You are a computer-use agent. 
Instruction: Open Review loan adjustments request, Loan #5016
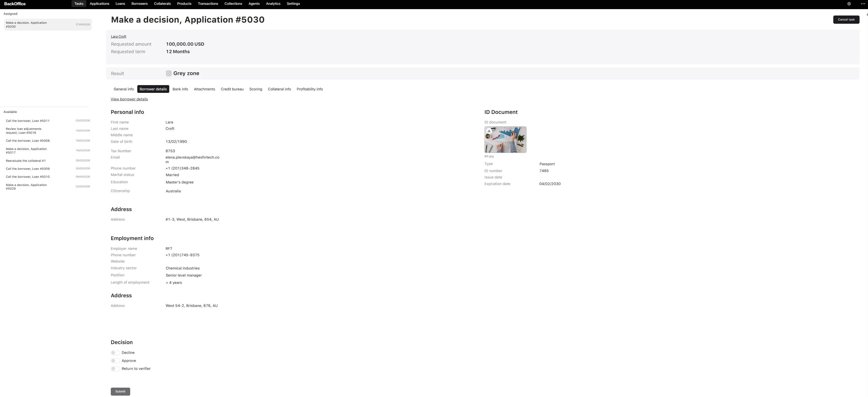[48, 131]
